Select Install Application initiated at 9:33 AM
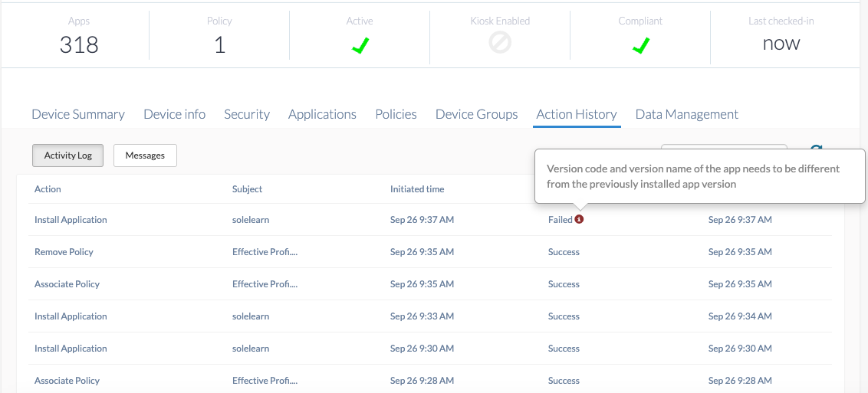 click(71, 316)
